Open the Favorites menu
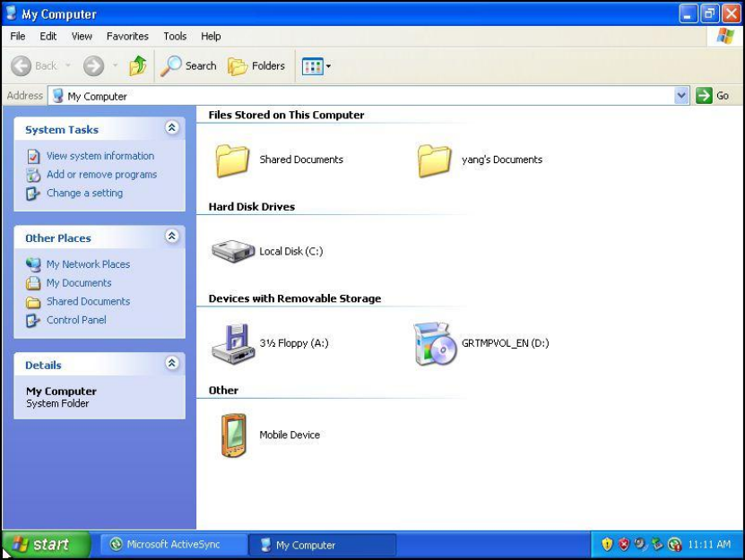 click(127, 36)
